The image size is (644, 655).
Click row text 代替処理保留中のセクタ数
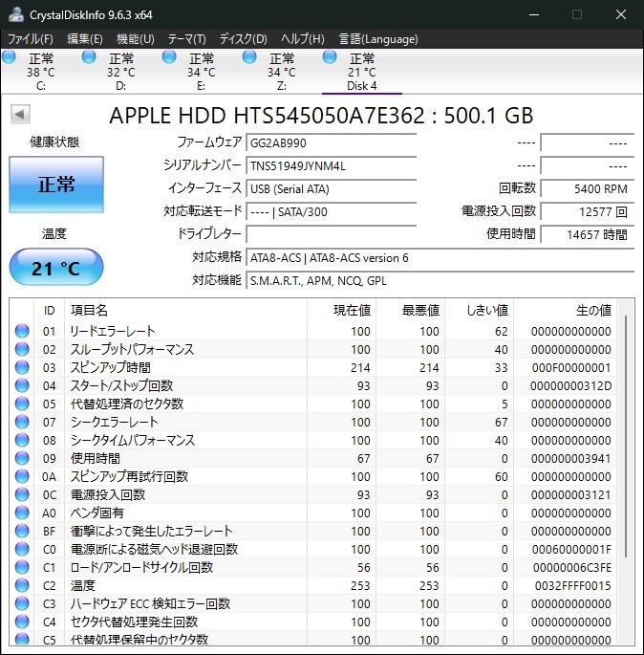(139, 639)
